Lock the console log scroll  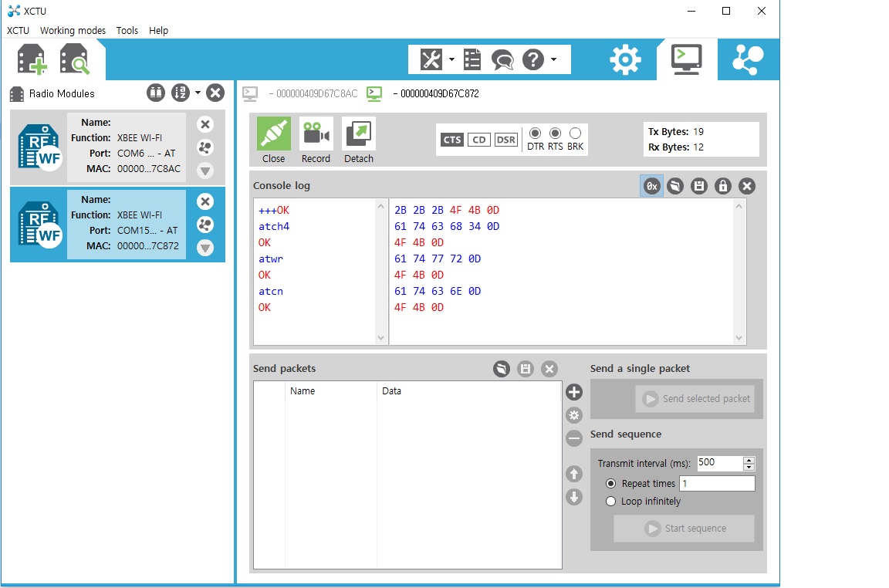pyautogui.click(x=723, y=186)
